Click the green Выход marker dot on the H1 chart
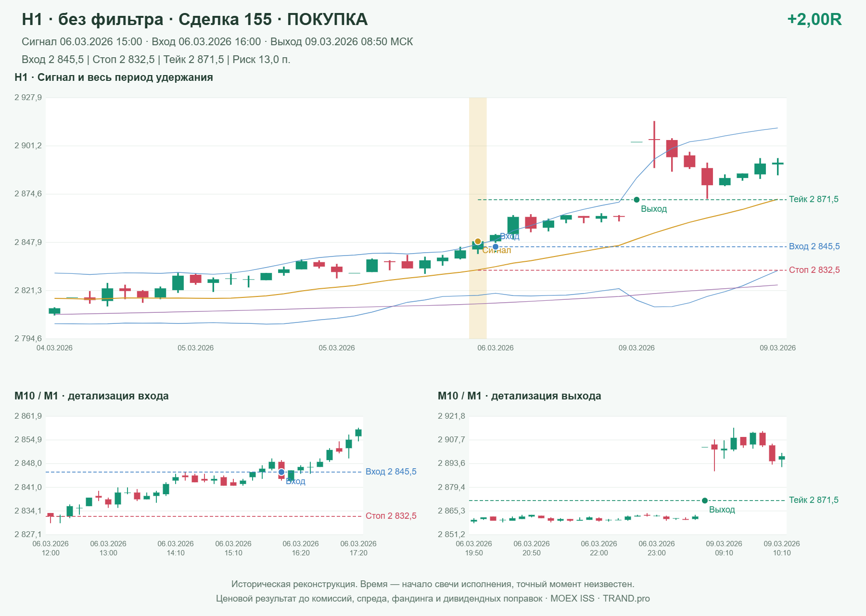Image resolution: width=866 pixels, height=616 pixels. tap(637, 200)
